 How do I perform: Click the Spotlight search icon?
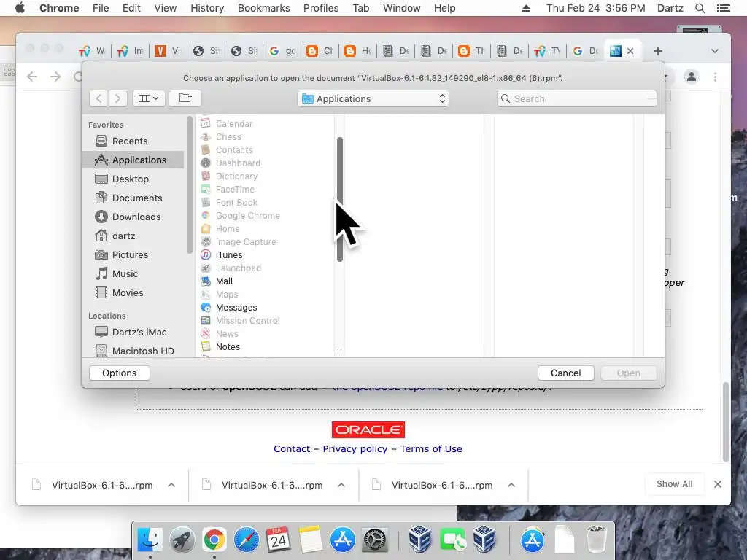click(700, 8)
